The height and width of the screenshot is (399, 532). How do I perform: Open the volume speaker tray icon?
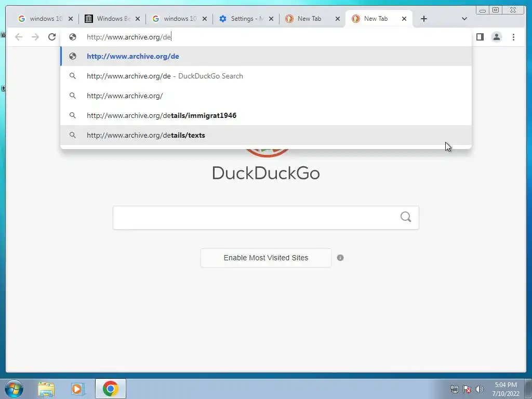pos(480,389)
